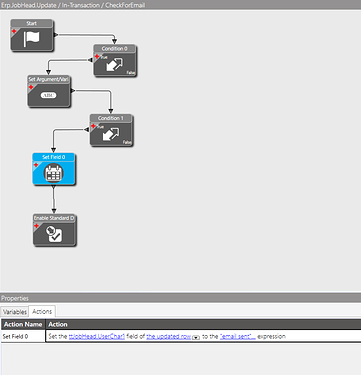The width and height of the screenshot is (361, 375).
Task: Select the Set Field 0 calendar icon
Action: (x=53, y=173)
